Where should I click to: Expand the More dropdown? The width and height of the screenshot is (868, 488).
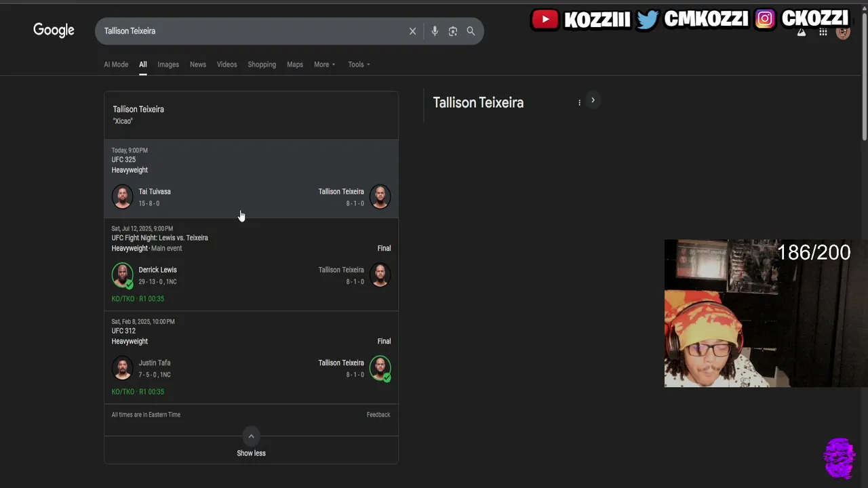point(324,64)
